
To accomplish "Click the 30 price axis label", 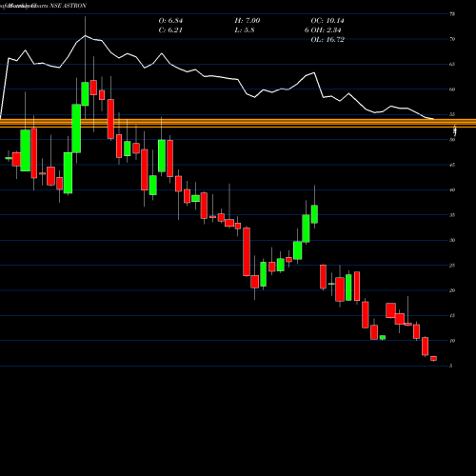I will coord(452,240).
